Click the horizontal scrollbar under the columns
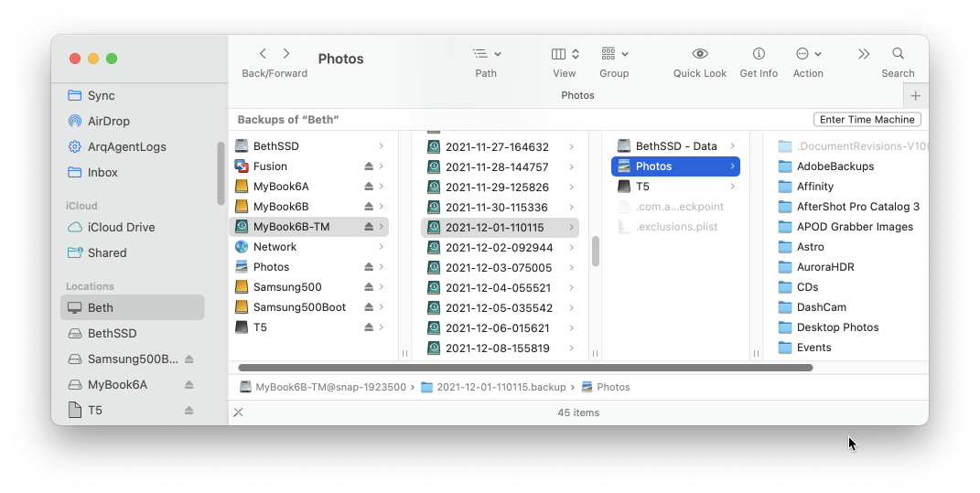 point(525,368)
